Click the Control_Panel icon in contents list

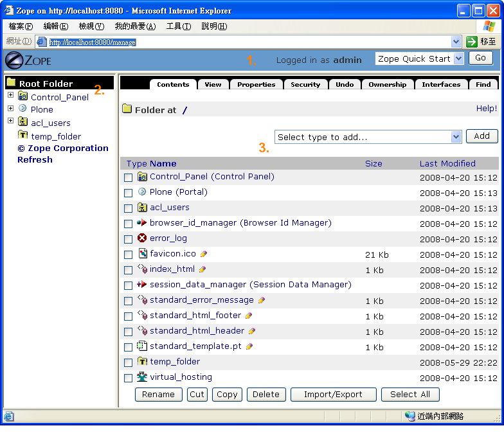point(142,176)
